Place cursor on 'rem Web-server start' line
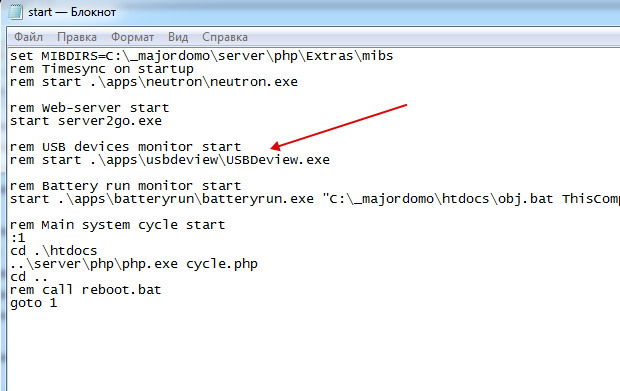 89,108
